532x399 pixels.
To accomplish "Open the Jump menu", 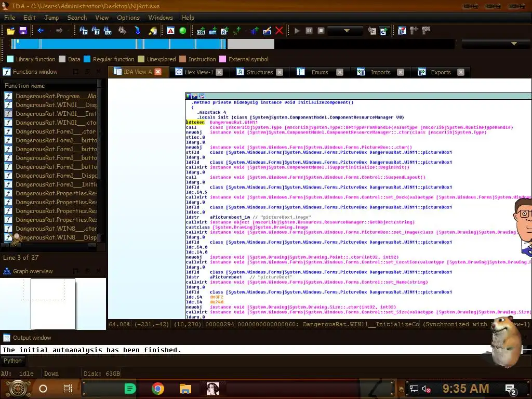I will click(51, 18).
